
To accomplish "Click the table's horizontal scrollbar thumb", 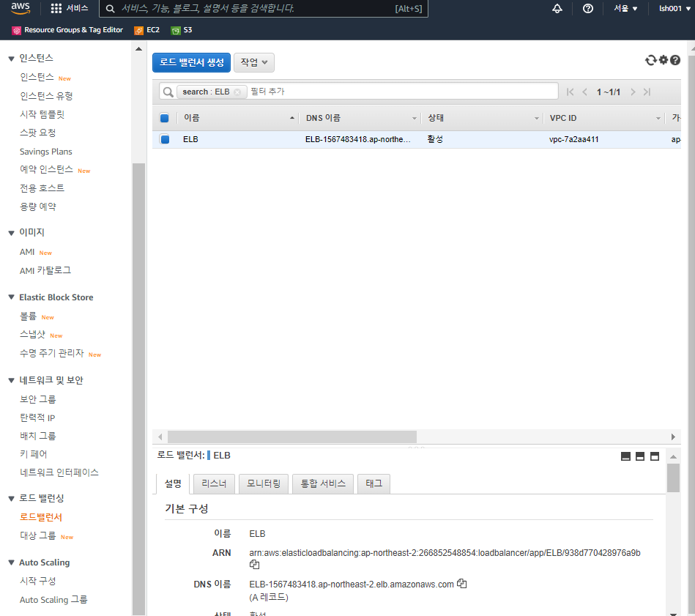I will (292, 437).
